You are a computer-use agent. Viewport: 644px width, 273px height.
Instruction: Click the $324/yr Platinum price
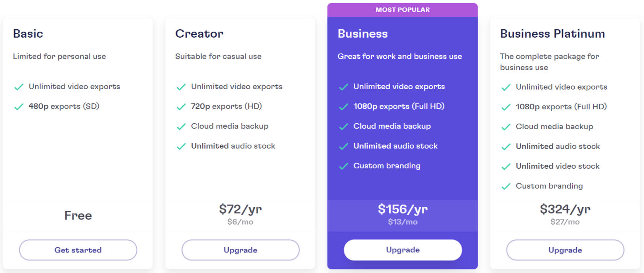(565, 209)
